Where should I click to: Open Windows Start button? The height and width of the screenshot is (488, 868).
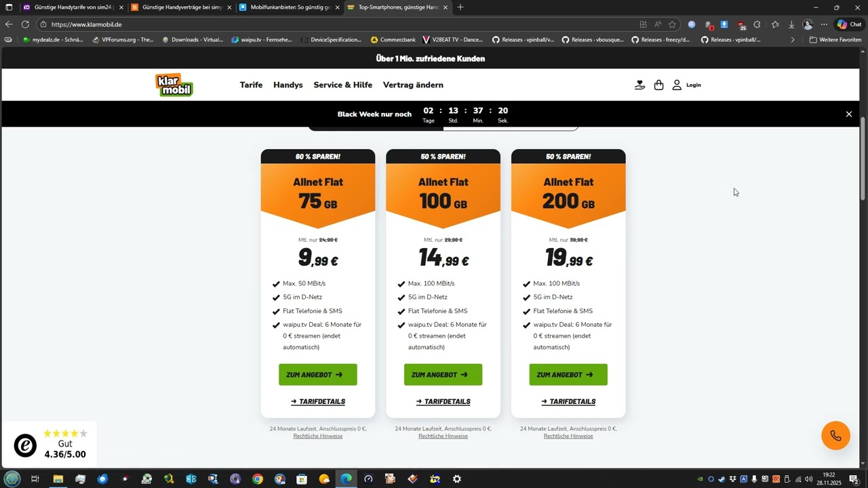pyautogui.click(x=12, y=479)
